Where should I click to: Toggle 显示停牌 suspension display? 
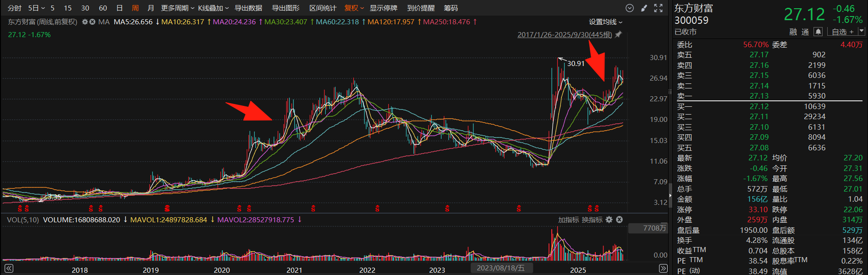coord(384,8)
